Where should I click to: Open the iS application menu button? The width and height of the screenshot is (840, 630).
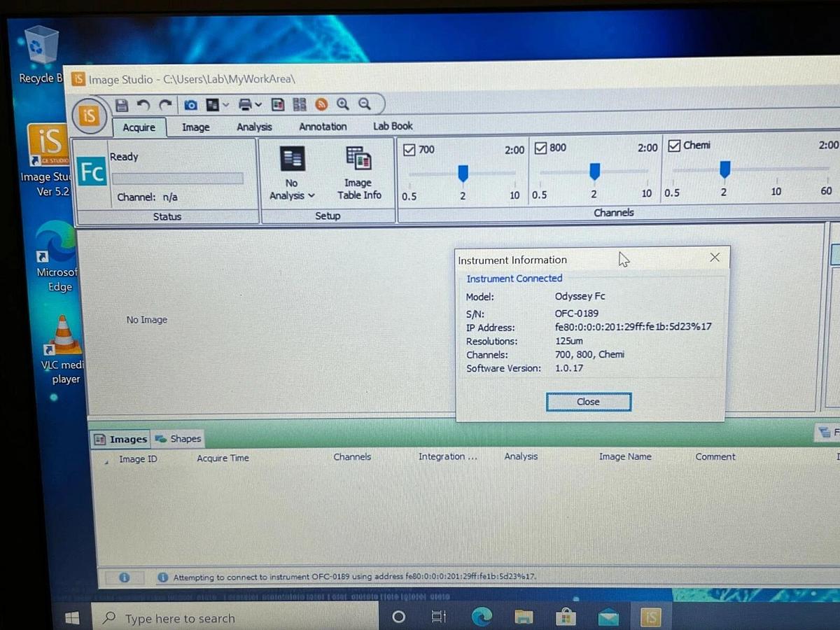pyautogui.click(x=89, y=115)
